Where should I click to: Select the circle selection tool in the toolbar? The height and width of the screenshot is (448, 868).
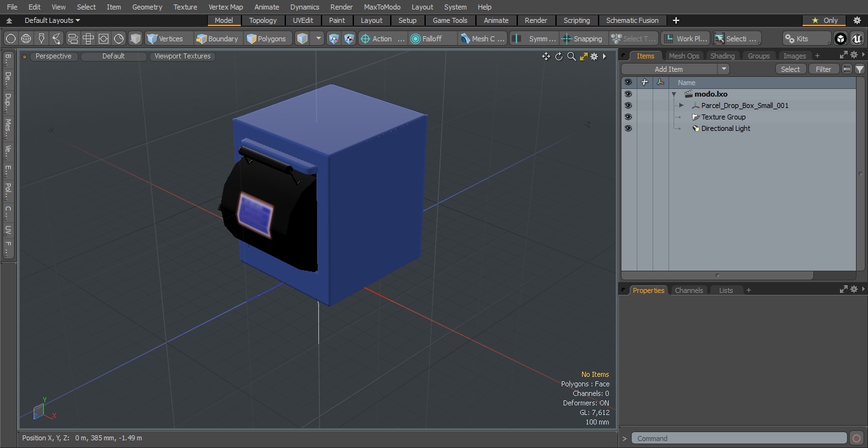[11, 39]
